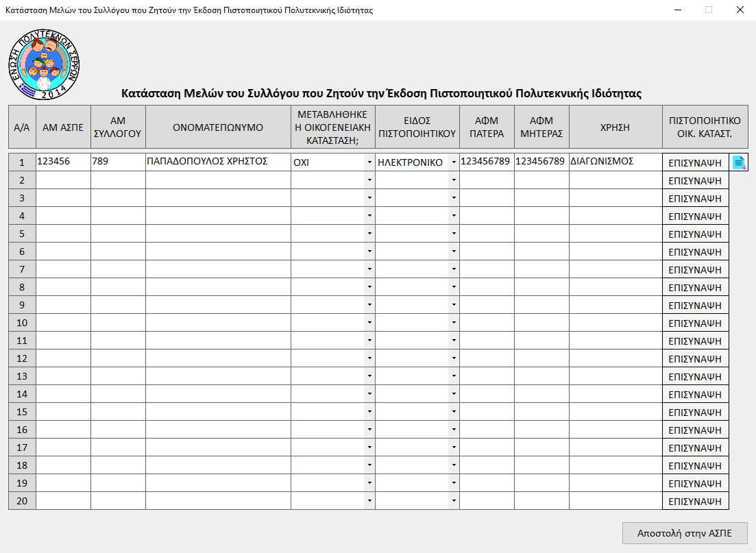Open the attached document icon in row 1
This screenshot has width=756, height=553.
[x=739, y=162]
